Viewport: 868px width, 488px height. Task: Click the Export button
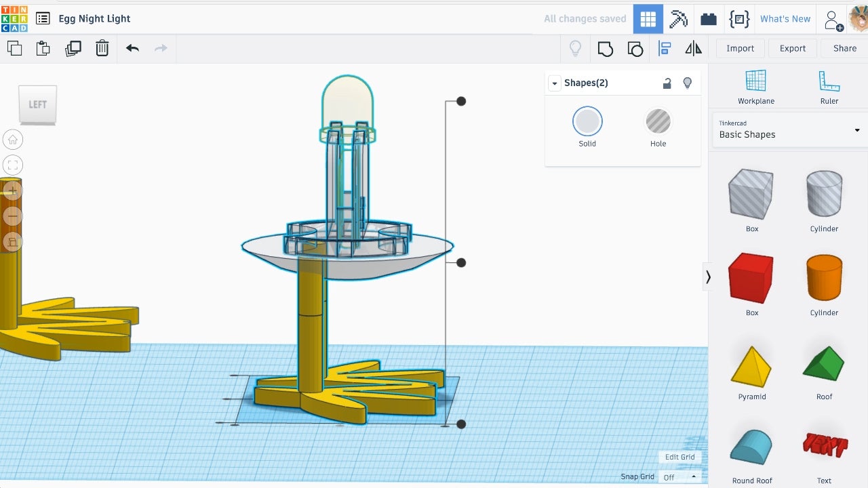coord(792,48)
